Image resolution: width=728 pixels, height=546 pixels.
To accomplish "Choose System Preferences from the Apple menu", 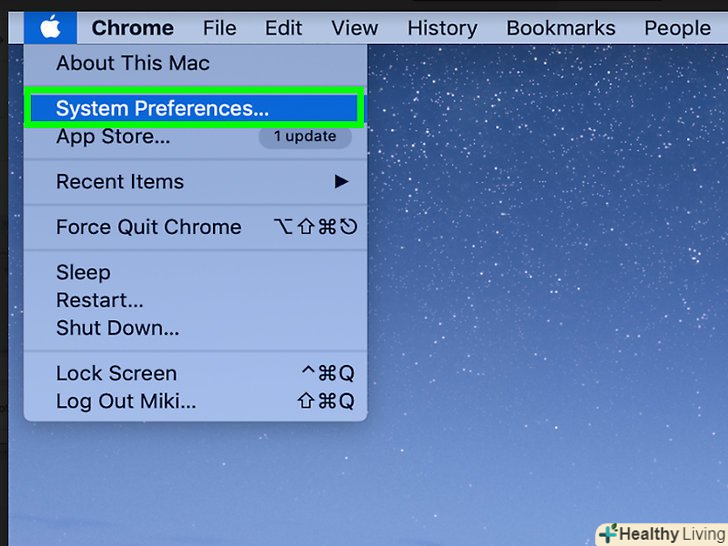I will click(194, 108).
